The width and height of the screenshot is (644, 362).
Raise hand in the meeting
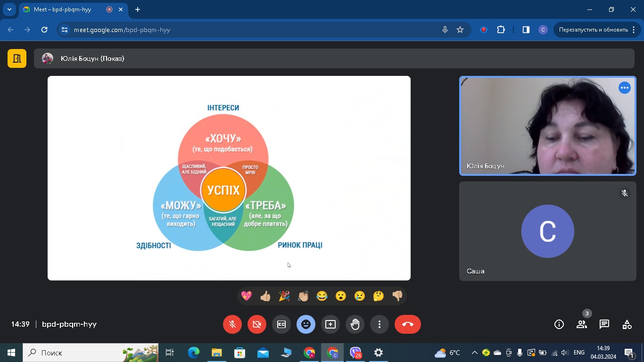click(355, 324)
